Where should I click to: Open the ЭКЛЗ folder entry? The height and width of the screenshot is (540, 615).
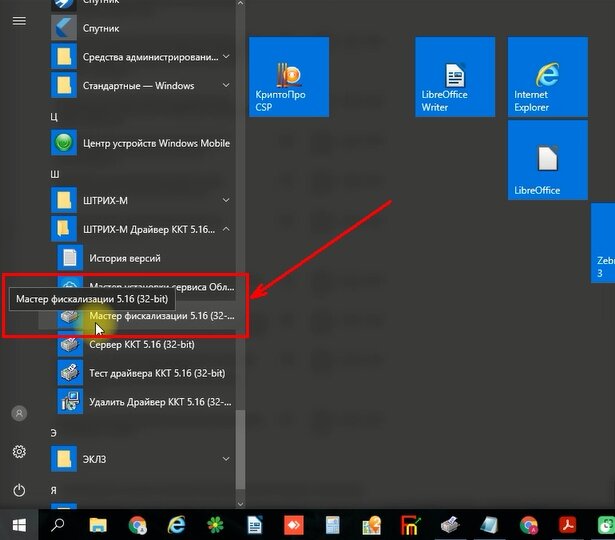tap(143, 459)
